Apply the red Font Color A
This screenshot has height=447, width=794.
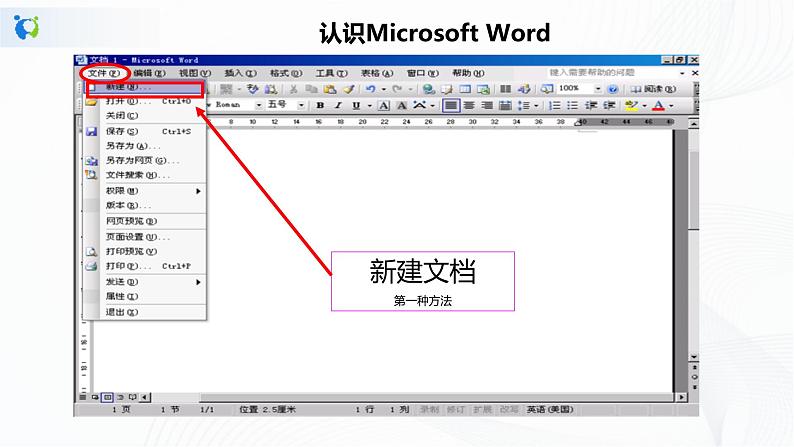[x=658, y=105]
